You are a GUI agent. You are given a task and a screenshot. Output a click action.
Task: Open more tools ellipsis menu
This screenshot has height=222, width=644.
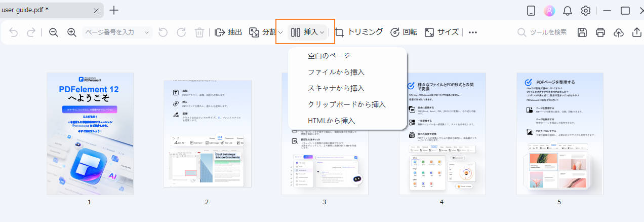click(473, 32)
